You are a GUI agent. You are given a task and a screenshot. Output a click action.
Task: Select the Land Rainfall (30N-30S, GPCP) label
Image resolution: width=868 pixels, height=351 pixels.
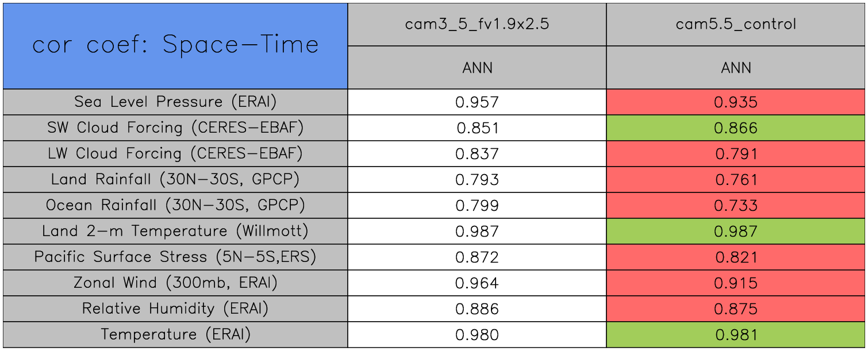175,179
